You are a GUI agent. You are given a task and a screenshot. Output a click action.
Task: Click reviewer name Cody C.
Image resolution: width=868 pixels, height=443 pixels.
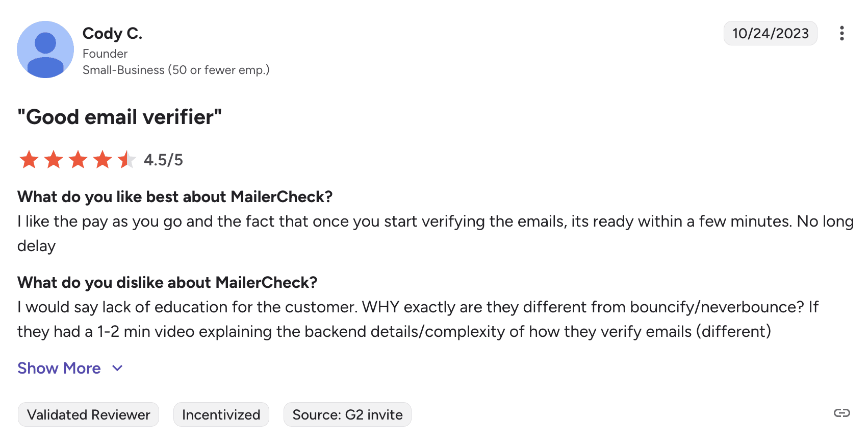pos(112,34)
